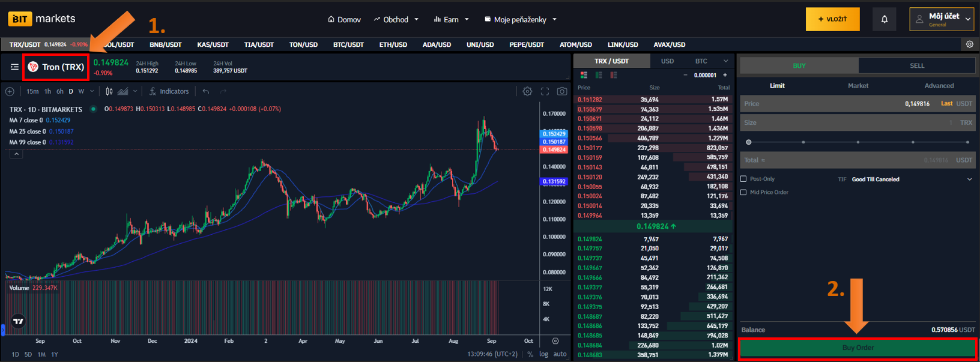
Task: Switch order book to BTC tab
Action: coord(701,61)
